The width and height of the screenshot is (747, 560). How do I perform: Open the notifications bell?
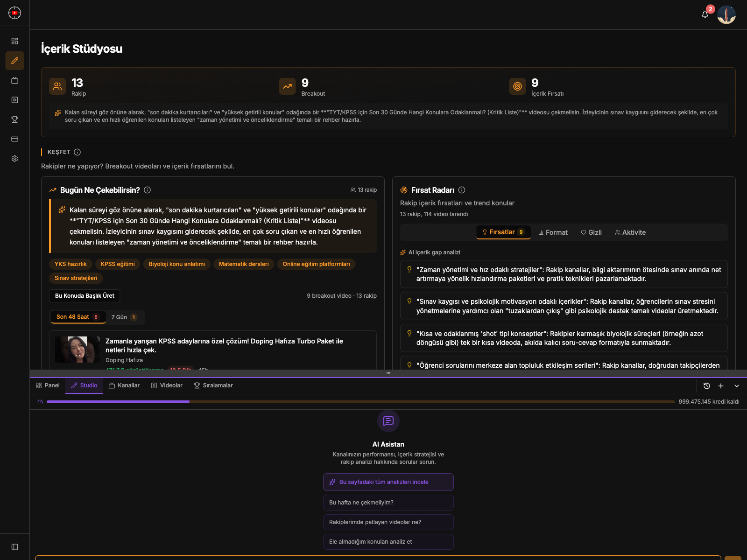coord(705,14)
